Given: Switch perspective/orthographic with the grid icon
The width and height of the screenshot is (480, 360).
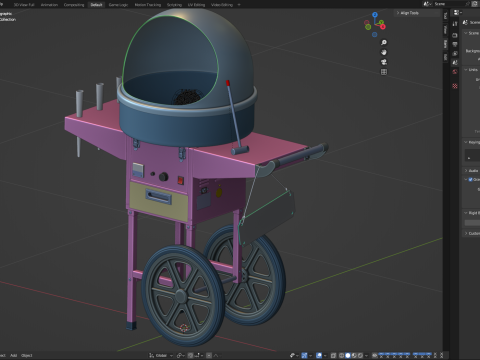Looking at the screenshot, I should (x=384, y=72).
